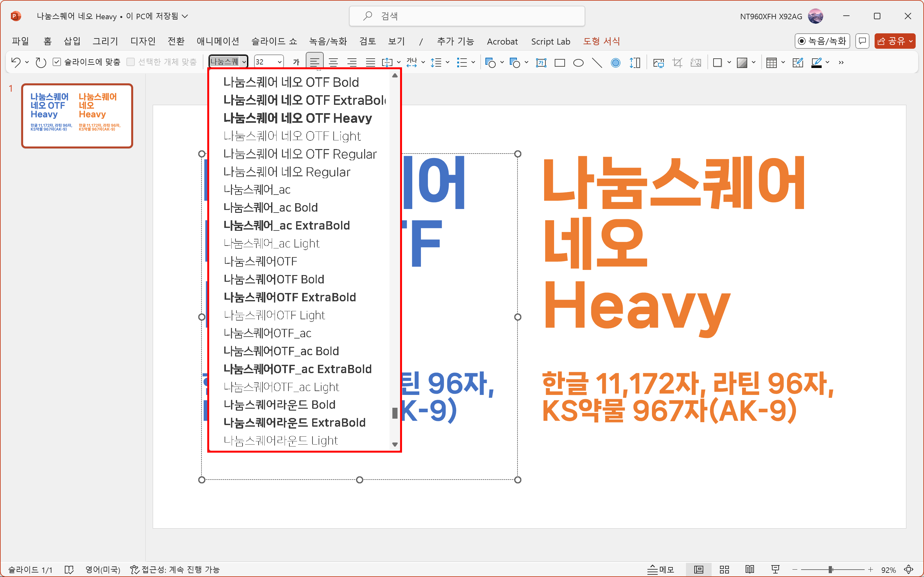Click the Redo icon
Viewport: 924px width, 577px height.
[40, 62]
